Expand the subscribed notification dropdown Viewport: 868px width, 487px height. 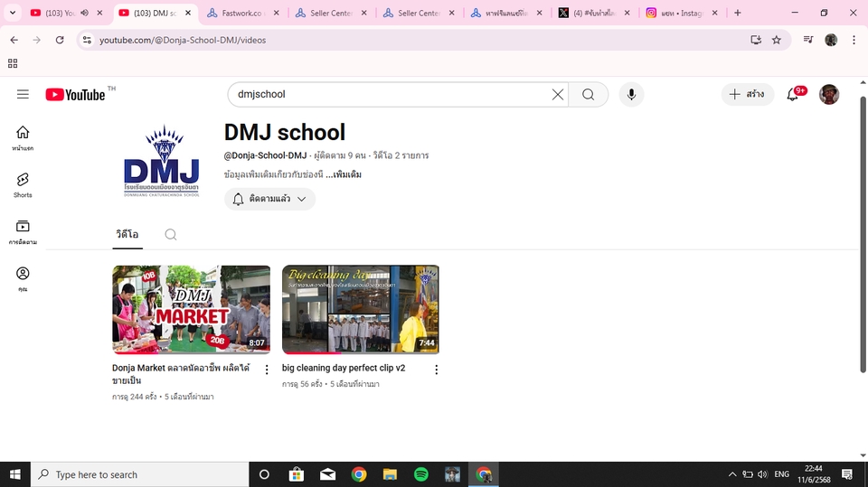pos(269,199)
